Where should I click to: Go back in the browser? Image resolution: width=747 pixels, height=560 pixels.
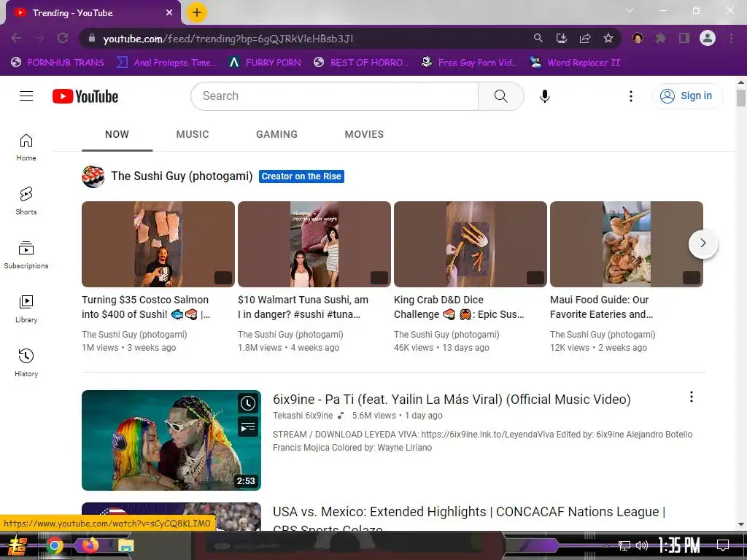click(x=16, y=38)
